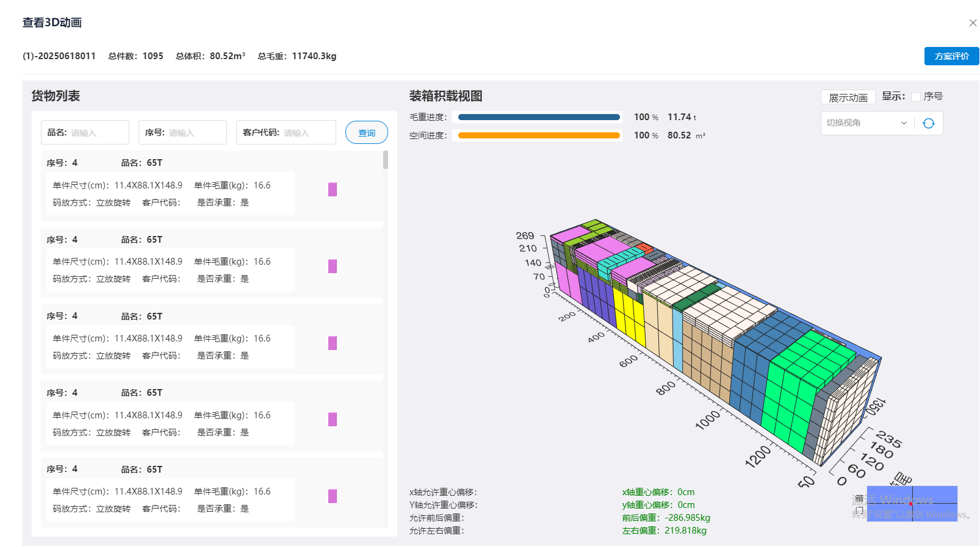
Task: Click the fifth cargo item's purple swatch
Action: click(x=333, y=496)
